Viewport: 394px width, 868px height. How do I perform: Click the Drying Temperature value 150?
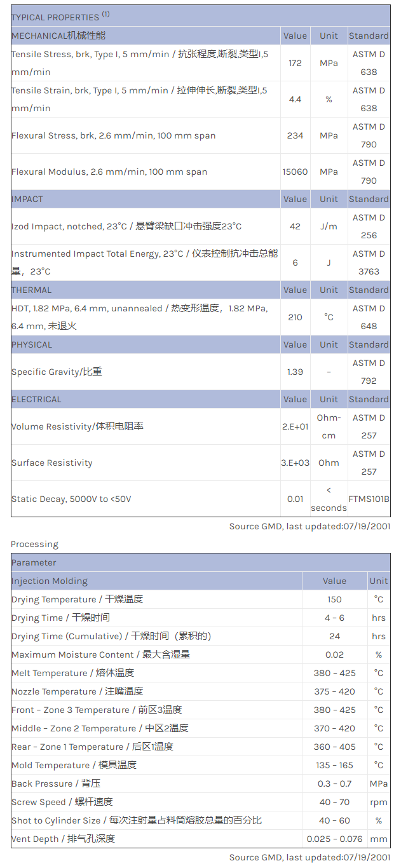pos(334,599)
